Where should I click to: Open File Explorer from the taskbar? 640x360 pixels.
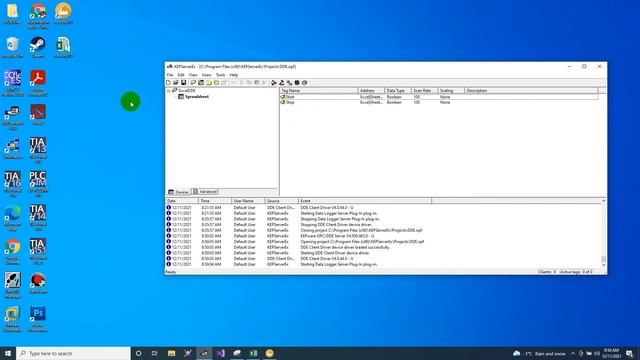point(171,353)
